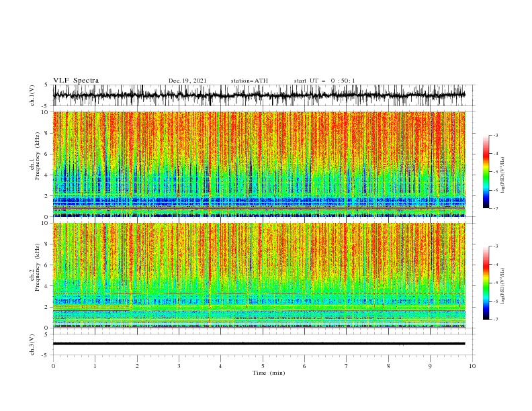532x411 pixels.
Task: Click the ch.2 frequency spectrogram panel
Action: tap(259, 275)
